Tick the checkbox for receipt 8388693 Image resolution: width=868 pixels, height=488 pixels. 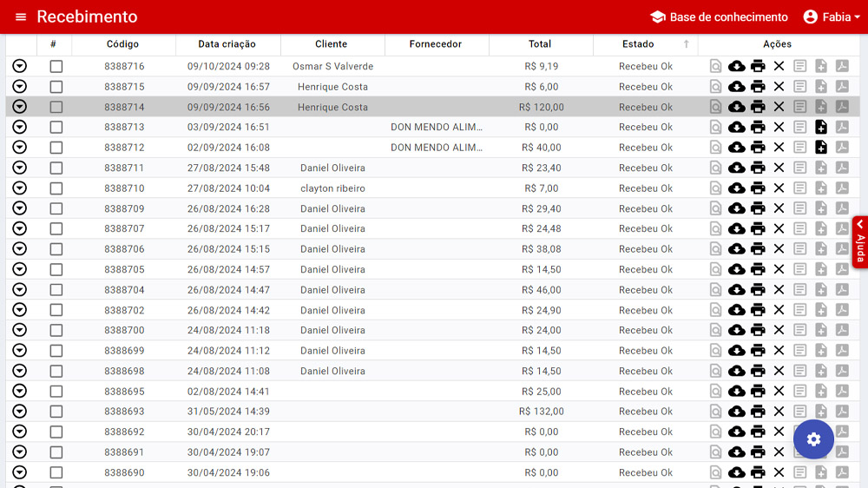(56, 412)
